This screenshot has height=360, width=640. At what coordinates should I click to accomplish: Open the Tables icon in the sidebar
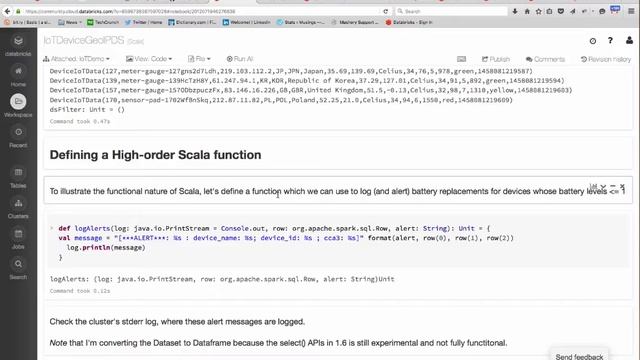[x=18, y=172]
